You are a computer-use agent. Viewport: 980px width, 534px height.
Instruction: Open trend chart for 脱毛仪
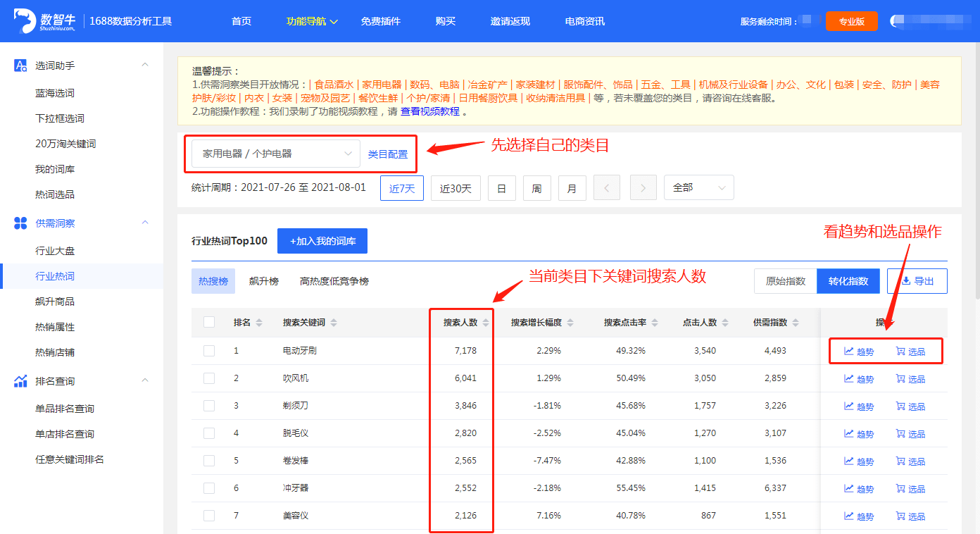pyautogui.click(x=859, y=434)
